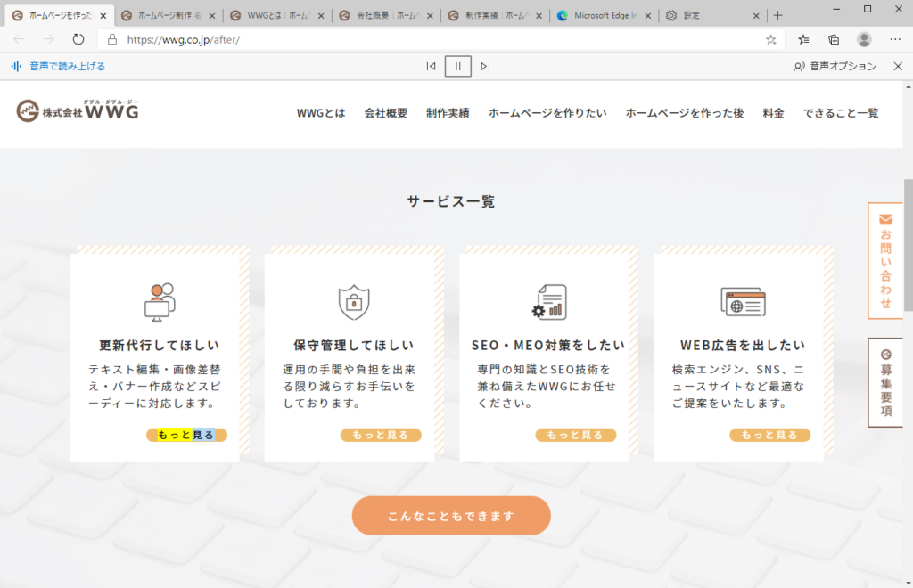Viewport: 913px width, 588px height.
Task: Click the user profile avatar icon
Action: pyautogui.click(x=864, y=39)
